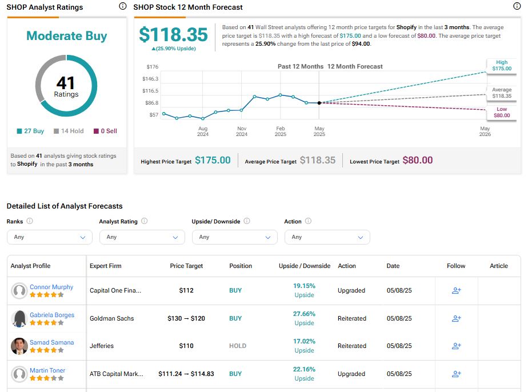This screenshot has height=392, width=532.
Task: Click info icon beside SHOP Analyst Ratings
Action: coord(123,6)
